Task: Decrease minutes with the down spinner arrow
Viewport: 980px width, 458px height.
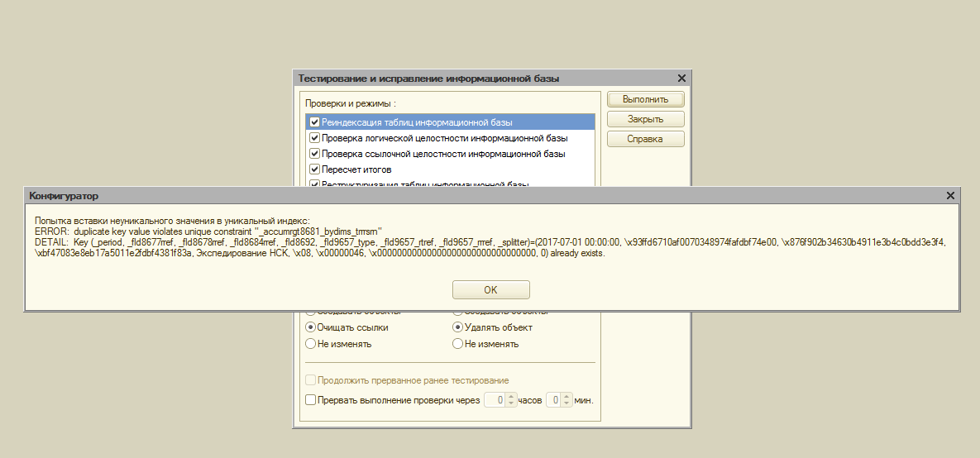Action: pos(567,404)
